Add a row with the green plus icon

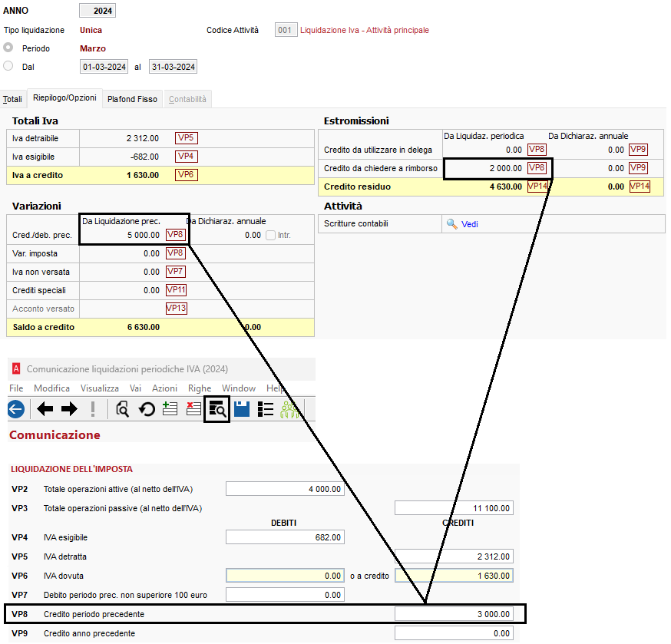tap(170, 408)
